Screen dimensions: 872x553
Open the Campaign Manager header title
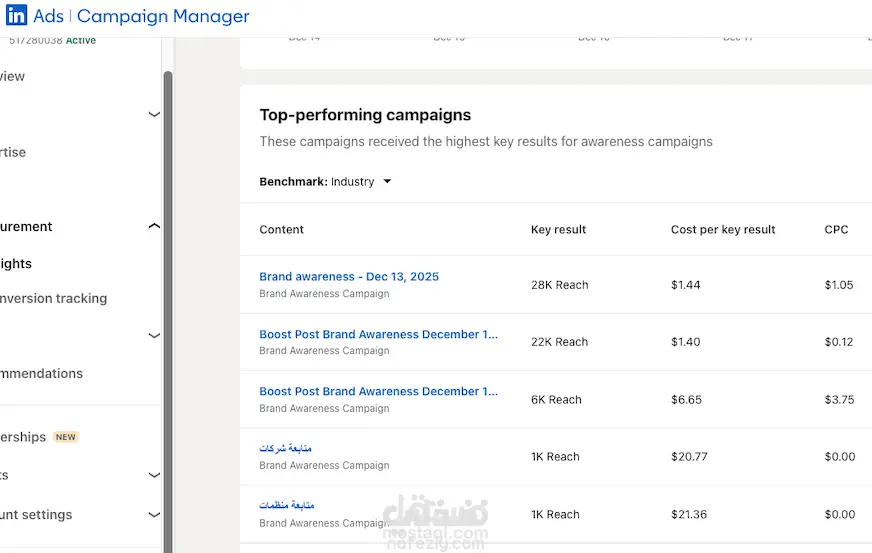click(163, 16)
